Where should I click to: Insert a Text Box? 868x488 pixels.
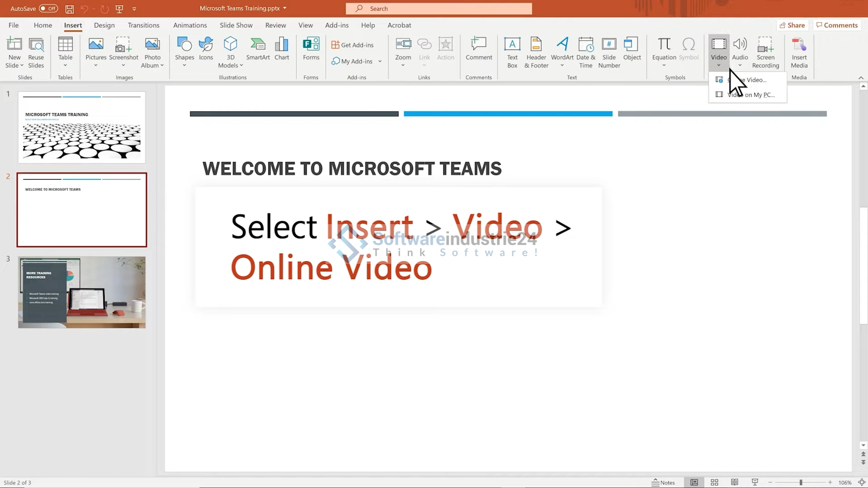tap(512, 52)
